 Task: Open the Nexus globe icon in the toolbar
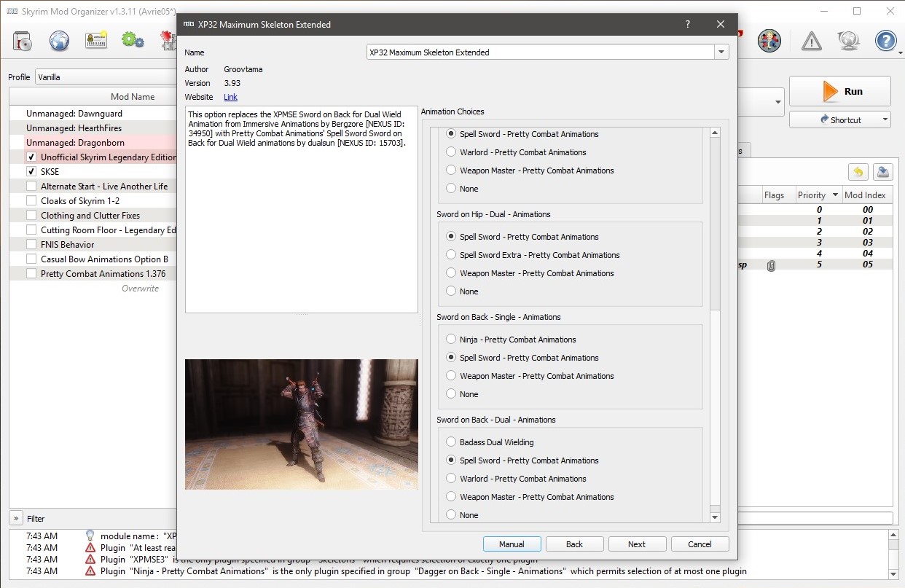tap(60, 40)
